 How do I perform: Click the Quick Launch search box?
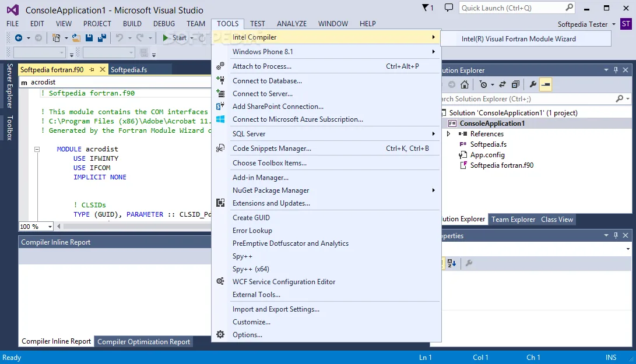point(511,8)
